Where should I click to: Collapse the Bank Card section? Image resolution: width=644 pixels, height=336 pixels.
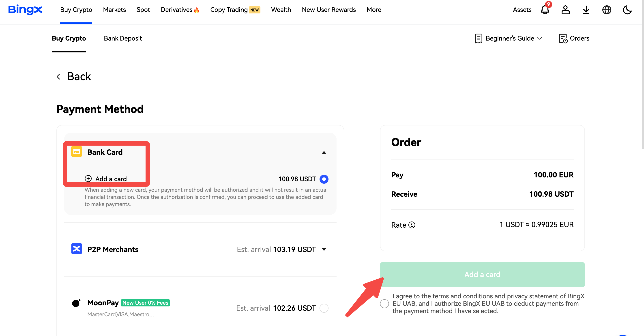pos(324,153)
